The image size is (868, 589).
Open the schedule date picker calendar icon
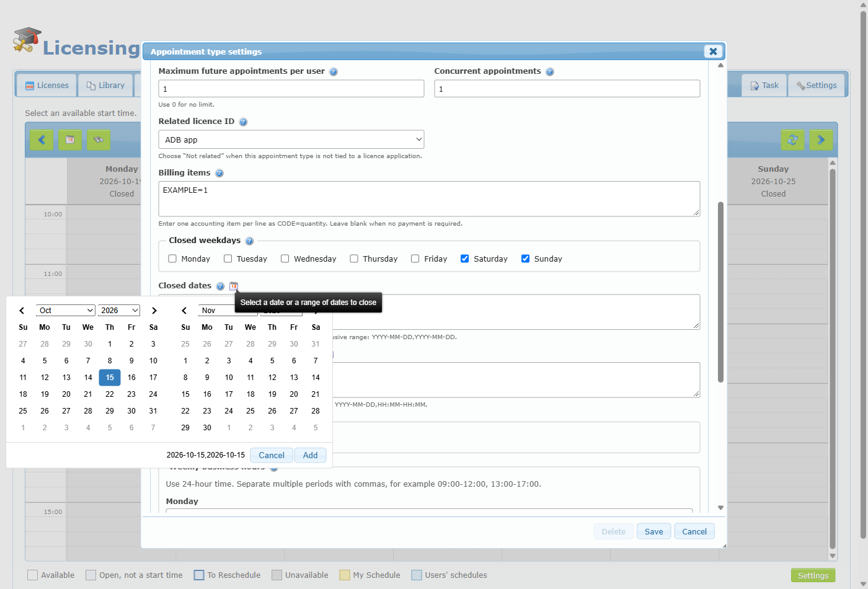click(x=70, y=139)
